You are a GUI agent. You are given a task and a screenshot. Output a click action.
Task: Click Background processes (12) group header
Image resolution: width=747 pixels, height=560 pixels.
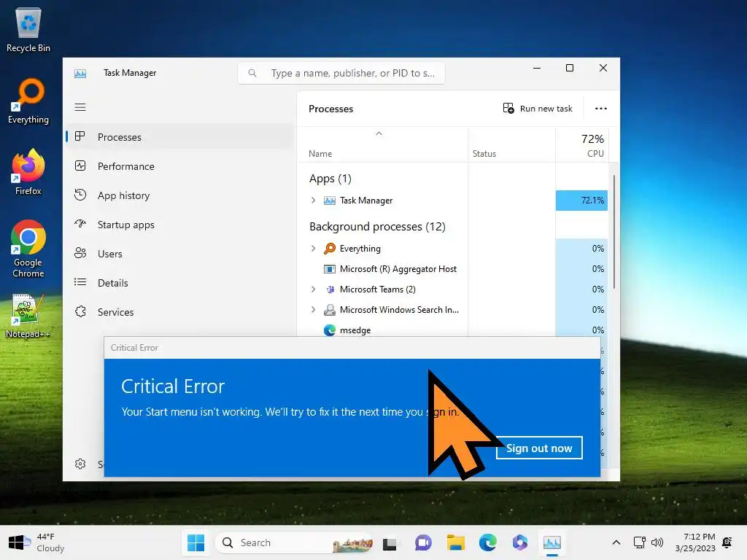[x=377, y=227]
